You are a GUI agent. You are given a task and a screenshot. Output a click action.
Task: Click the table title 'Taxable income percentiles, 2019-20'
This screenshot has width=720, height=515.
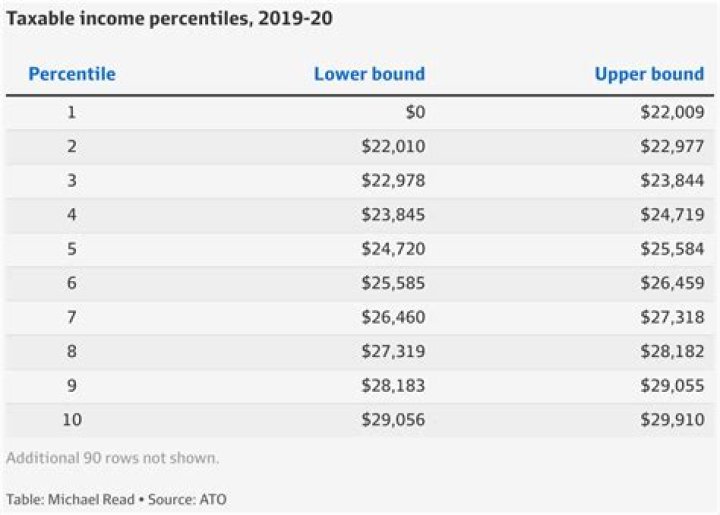click(170, 18)
